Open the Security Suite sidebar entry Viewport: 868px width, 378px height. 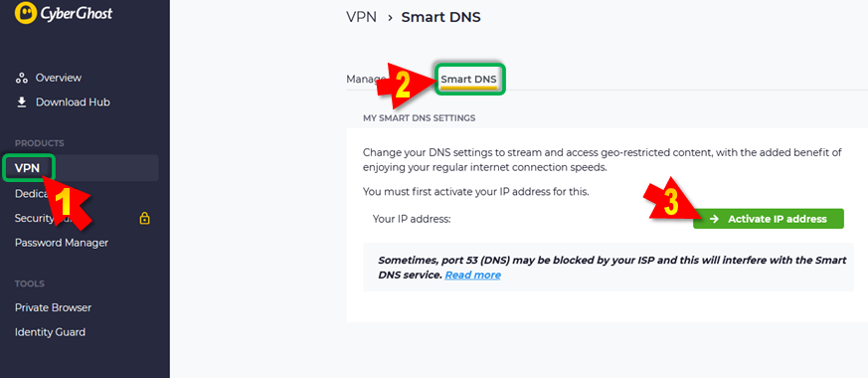tap(34, 219)
